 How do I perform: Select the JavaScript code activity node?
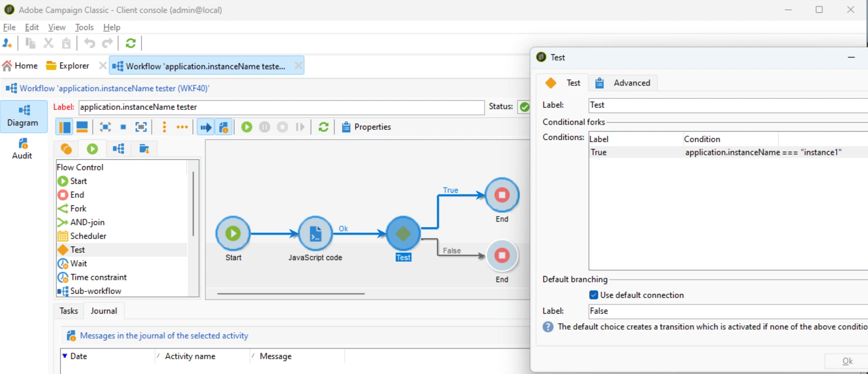(x=315, y=233)
